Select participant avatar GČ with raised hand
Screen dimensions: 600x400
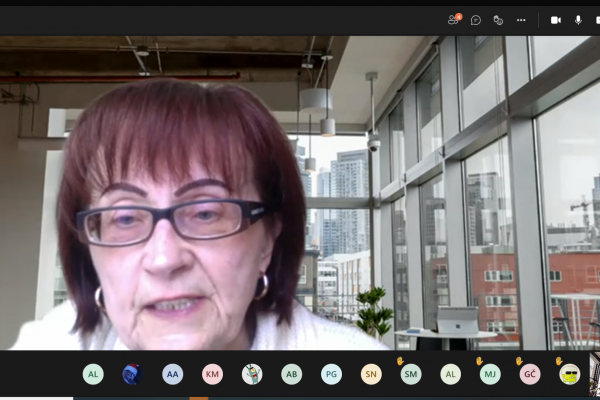point(530,374)
